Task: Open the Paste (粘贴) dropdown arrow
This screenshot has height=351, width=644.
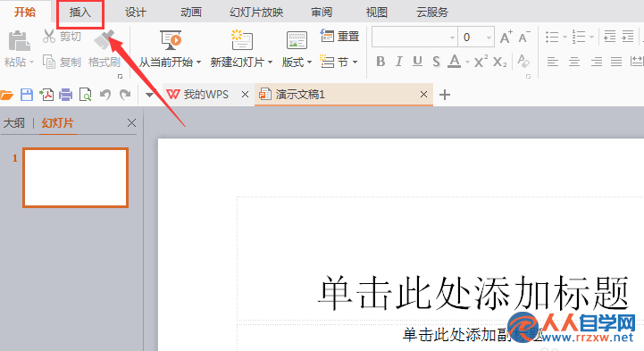Action: pos(31,63)
